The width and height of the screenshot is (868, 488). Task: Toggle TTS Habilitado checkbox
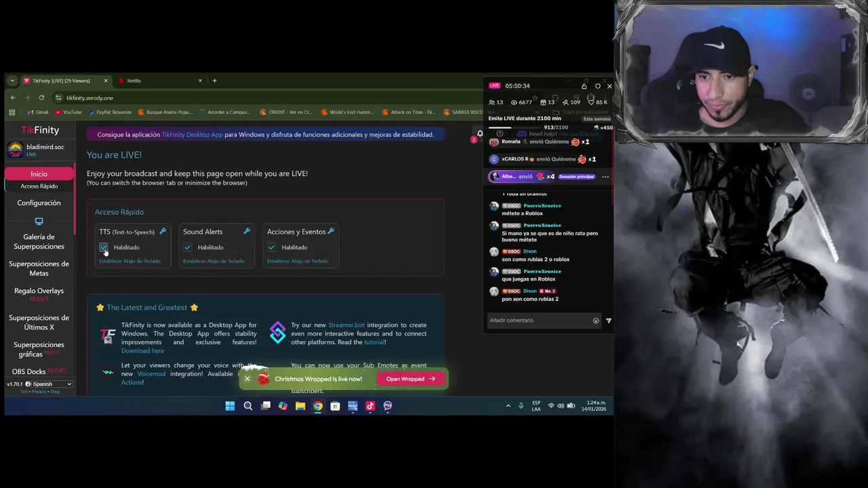104,247
